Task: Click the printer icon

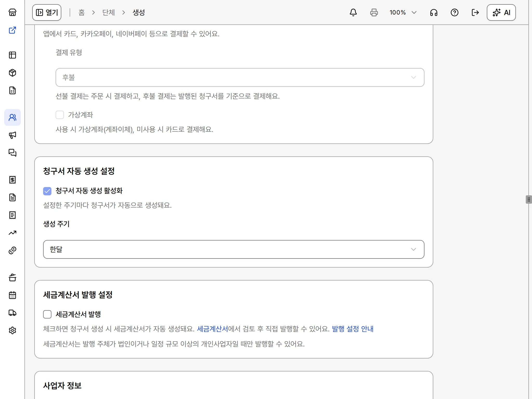Action: pos(374,12)
